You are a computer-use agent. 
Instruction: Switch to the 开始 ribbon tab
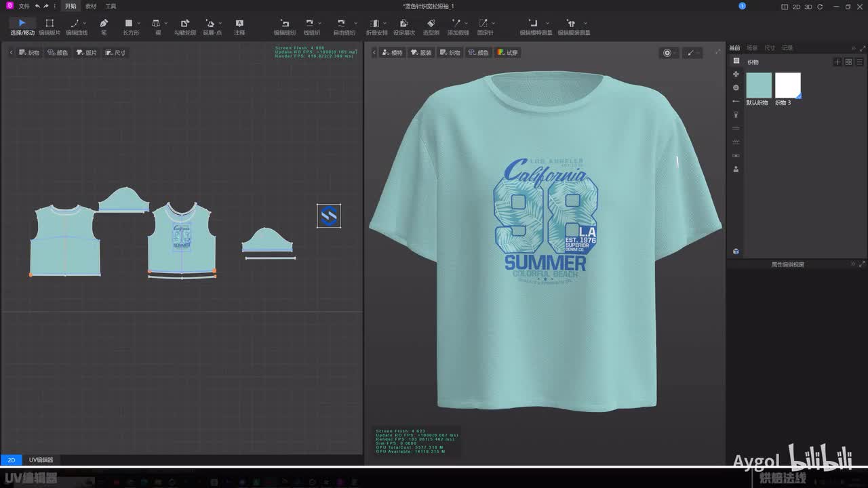tap(71, 6)
